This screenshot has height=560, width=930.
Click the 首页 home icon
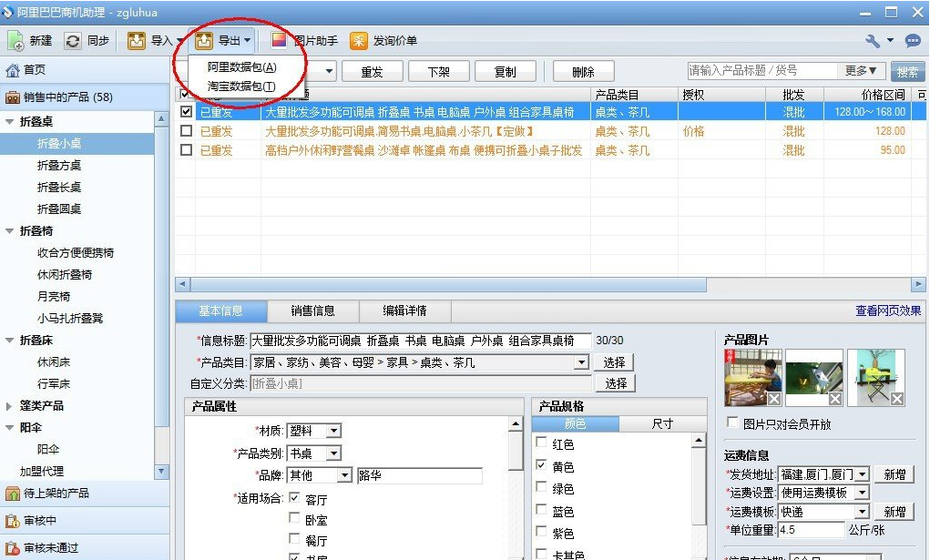click(x=13, y=70)
